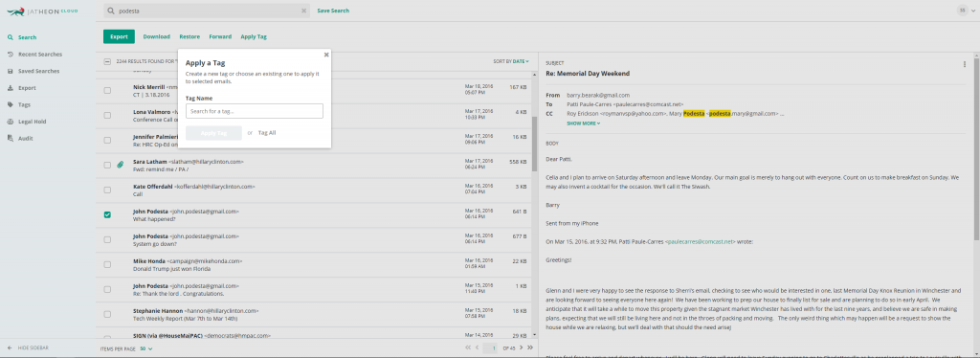
Task: Check the Jennifer Palmieri email checkbox
Action: (107, 140)
